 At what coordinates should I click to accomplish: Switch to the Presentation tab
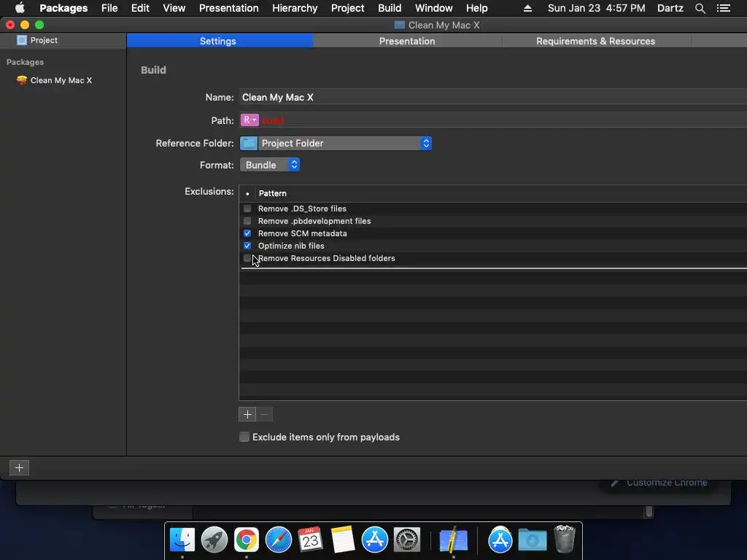[407, 41]
